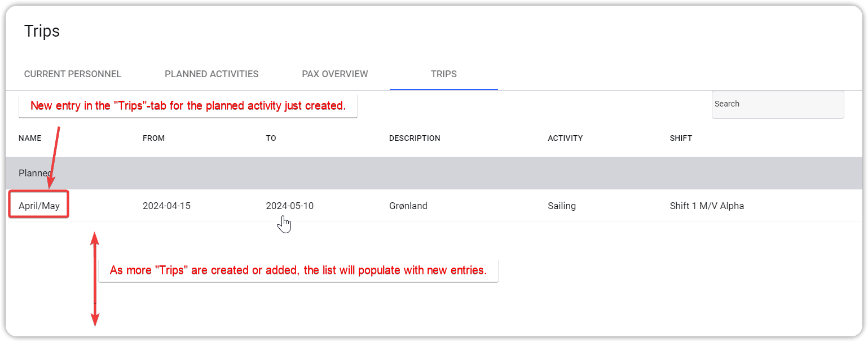This screenshot has width=868, height=342.
Task: Sort by the Activity column header
Action: 565,138
